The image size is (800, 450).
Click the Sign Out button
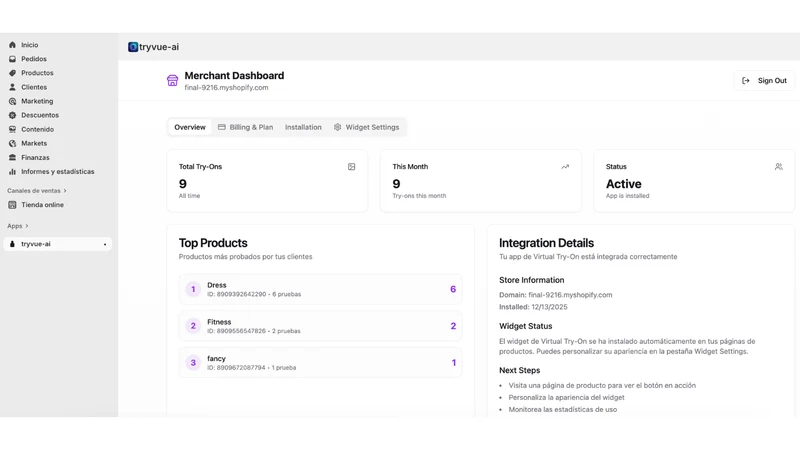pyautogui.click(x=764, y=81)
